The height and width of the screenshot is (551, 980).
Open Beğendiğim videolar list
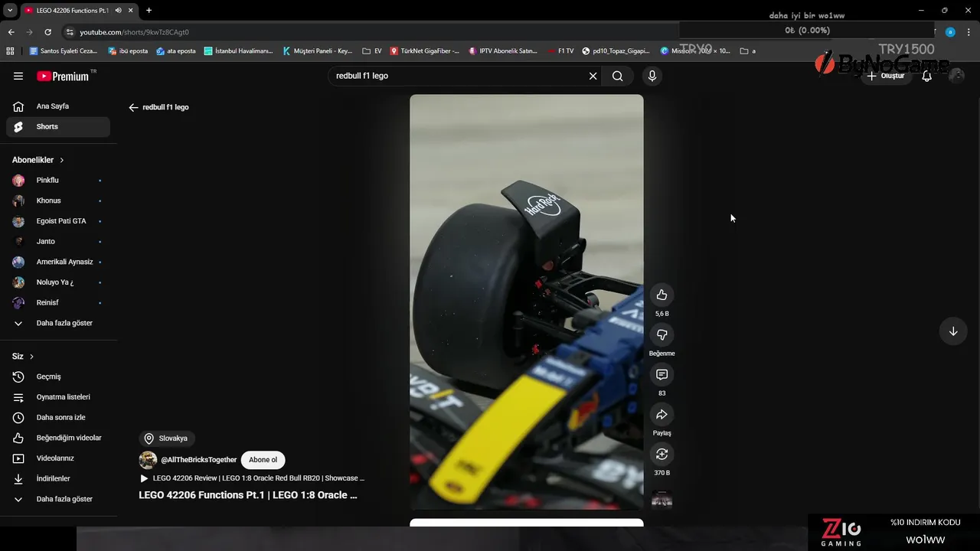point(58,438)
